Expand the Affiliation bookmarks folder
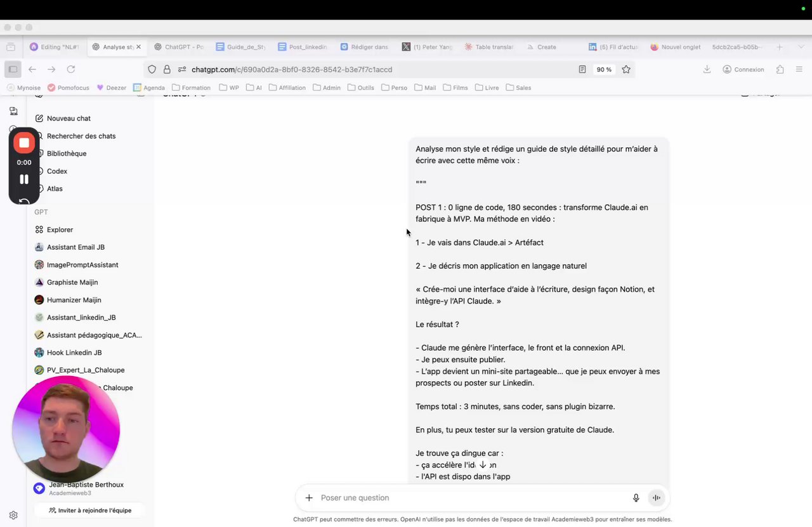 pyautogui.click(x=287, y=88)
